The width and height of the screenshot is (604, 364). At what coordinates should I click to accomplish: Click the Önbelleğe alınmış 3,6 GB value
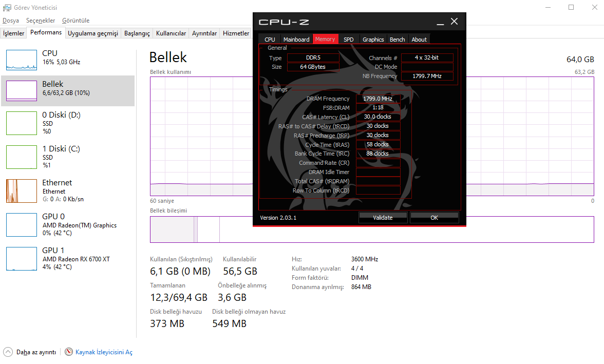click(x=232, y=298)
